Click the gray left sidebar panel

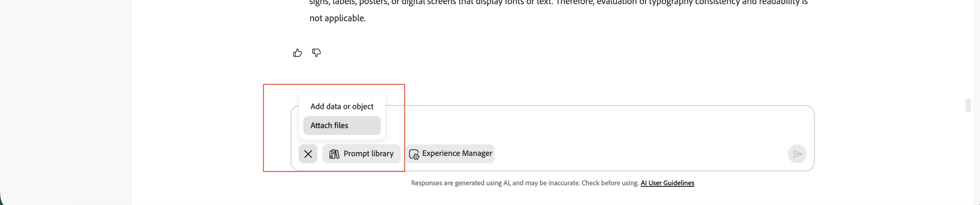click(66, 103)
